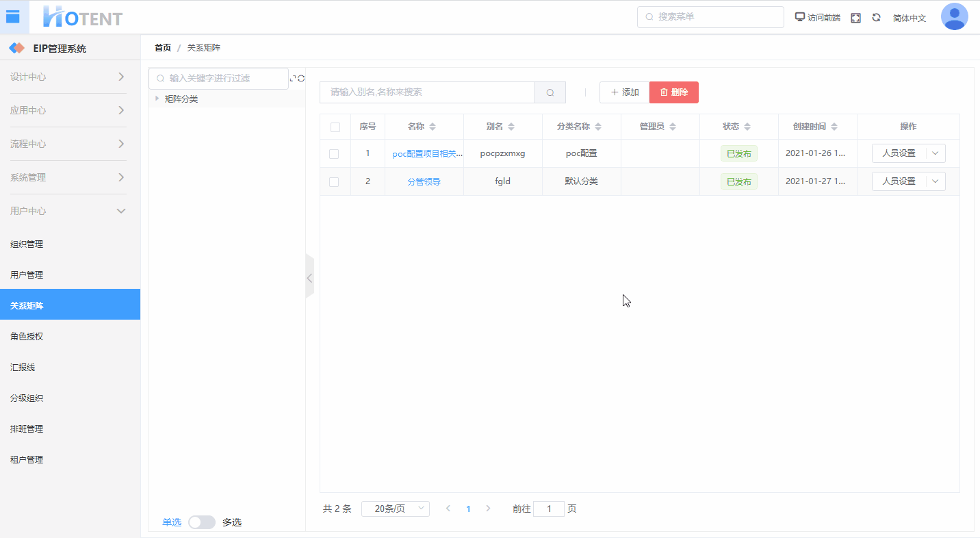
Task: Open dropdown arrow next to 人员设置 for 分管领导
Action: click(935, 181)
